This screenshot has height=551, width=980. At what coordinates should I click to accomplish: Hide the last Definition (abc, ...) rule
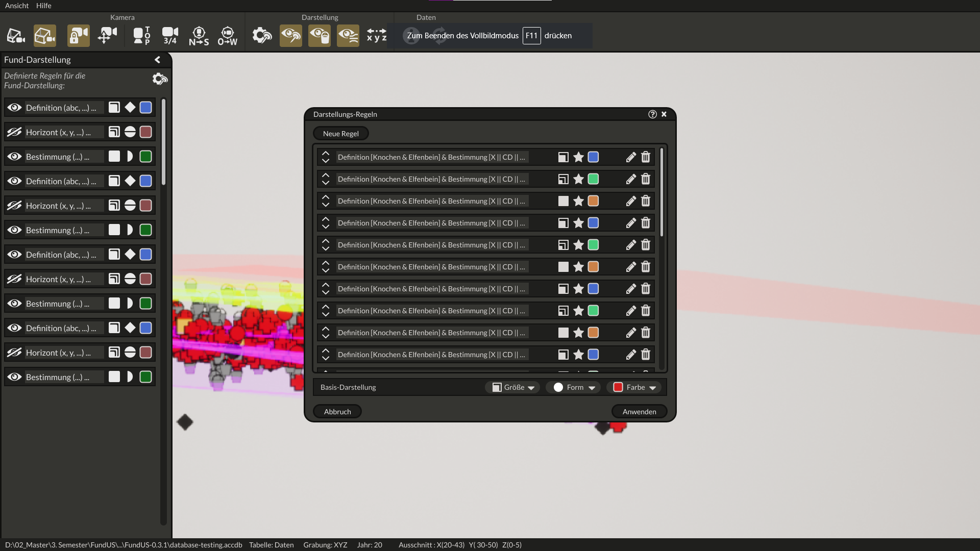[x=14, y=328]
